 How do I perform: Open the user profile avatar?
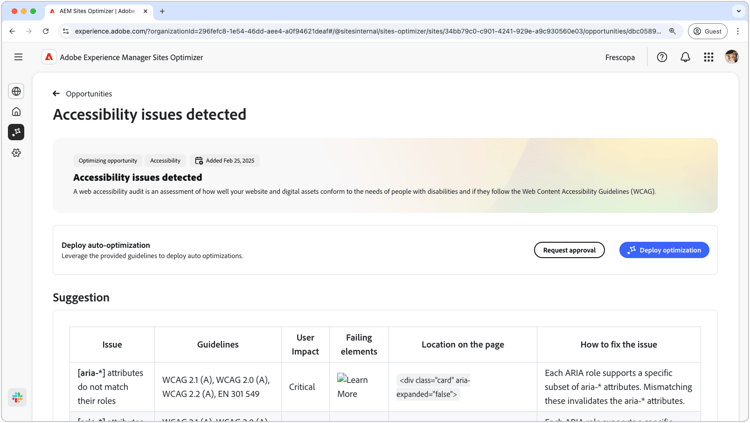[731, 57]
